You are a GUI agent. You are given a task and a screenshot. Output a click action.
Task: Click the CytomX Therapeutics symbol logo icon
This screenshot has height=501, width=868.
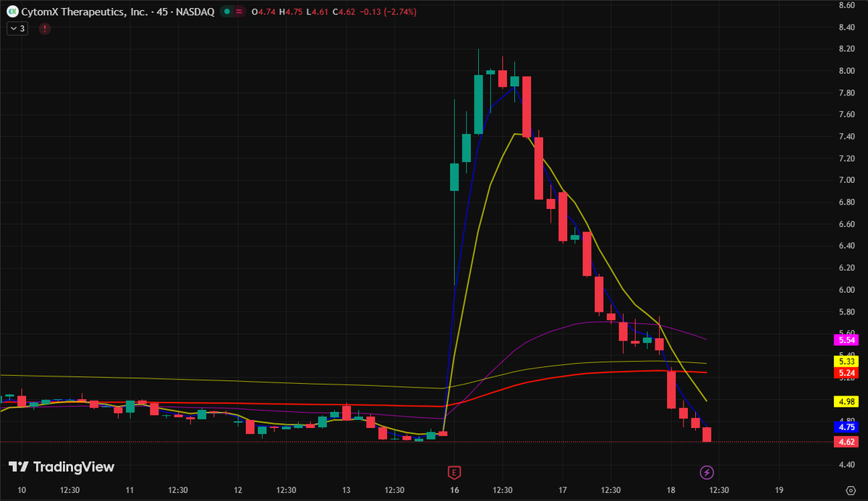(12, 12)
